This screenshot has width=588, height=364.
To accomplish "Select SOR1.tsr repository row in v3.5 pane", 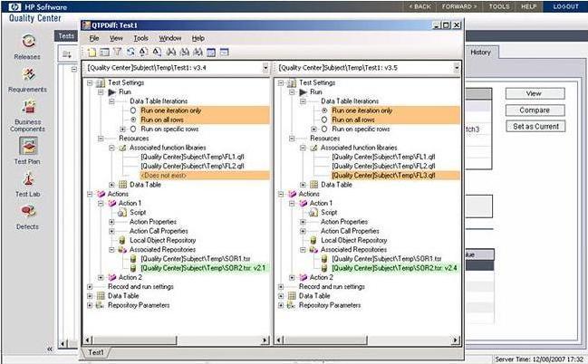I will click(x=387, y=259).
